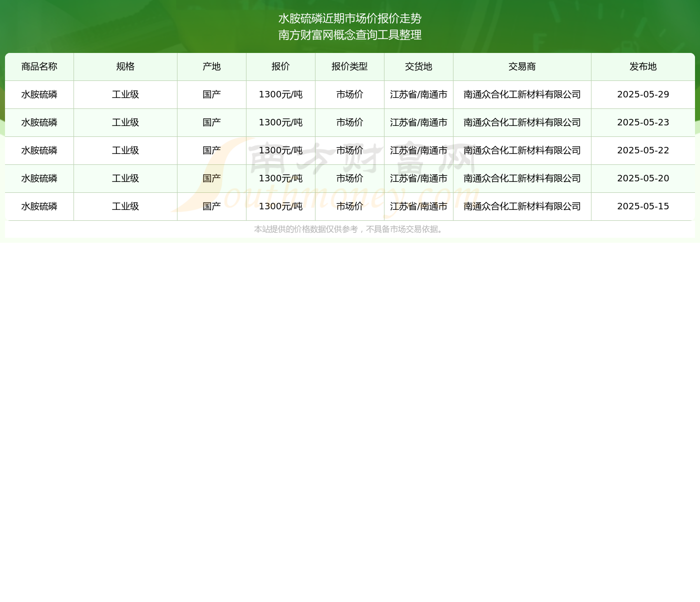This screenshot has width=700, height=602.
Task: Select the date 2025-05-15 cell
Action: (x=643, y=206)
